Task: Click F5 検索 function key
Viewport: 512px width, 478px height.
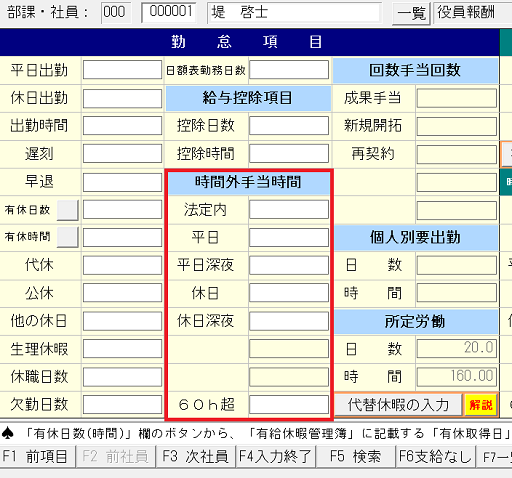Action: (x=355, y=456)
